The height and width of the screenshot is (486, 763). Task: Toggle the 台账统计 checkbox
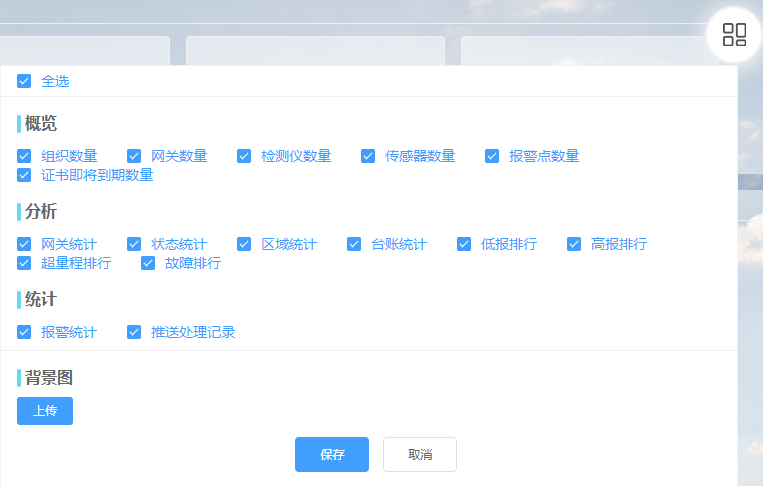(x=354, y=244)
